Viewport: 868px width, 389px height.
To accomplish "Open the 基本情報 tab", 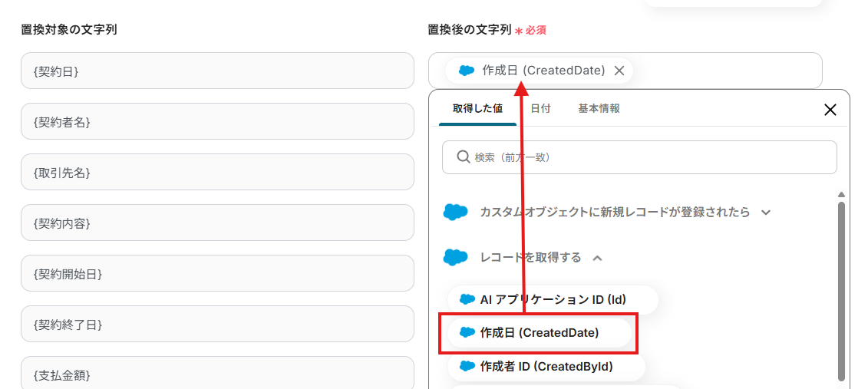I will click(x=599, y=109).
